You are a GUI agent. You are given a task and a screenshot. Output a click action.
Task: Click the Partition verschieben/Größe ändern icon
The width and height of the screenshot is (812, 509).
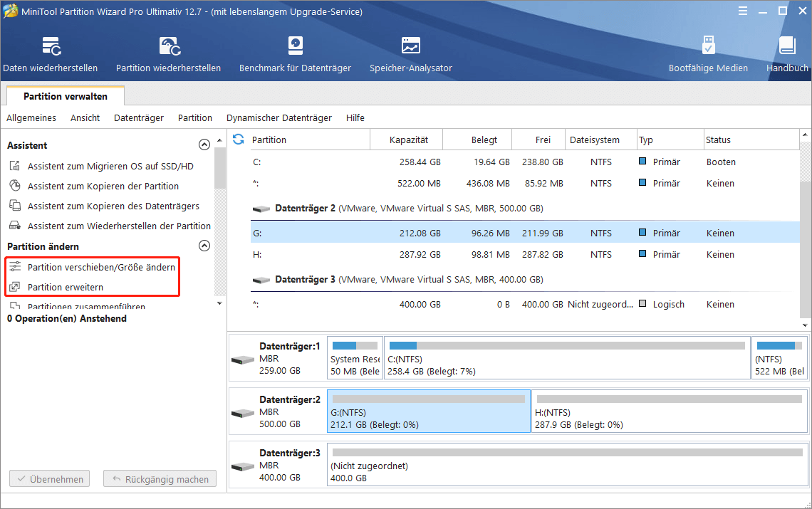pos(15,267)
